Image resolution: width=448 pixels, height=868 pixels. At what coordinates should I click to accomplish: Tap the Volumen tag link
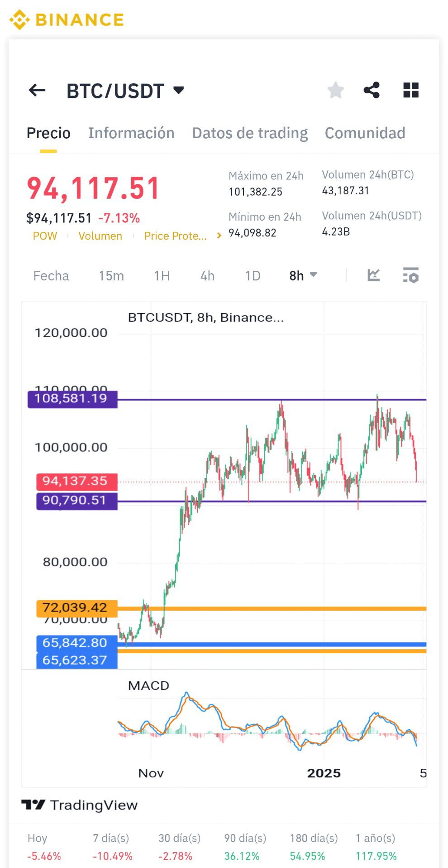(x=100, y=236)
